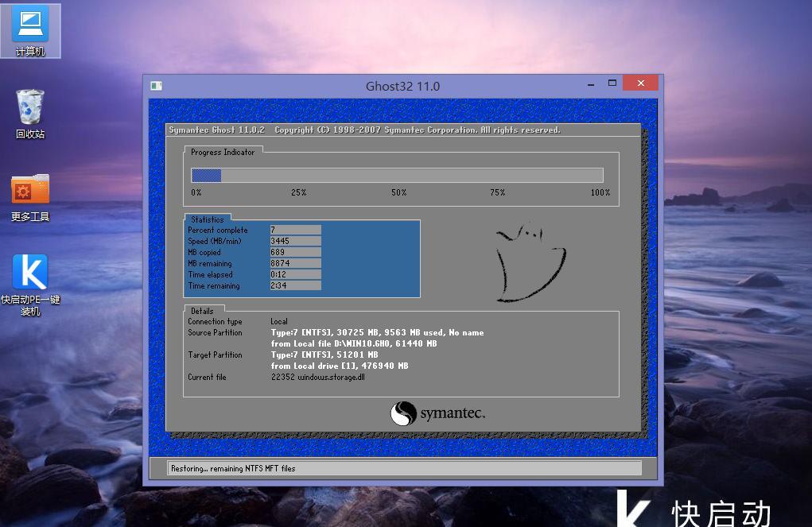812x527 pixels.
Task: Click the 75% progress scale label
Action: click(x=498, y=192)
